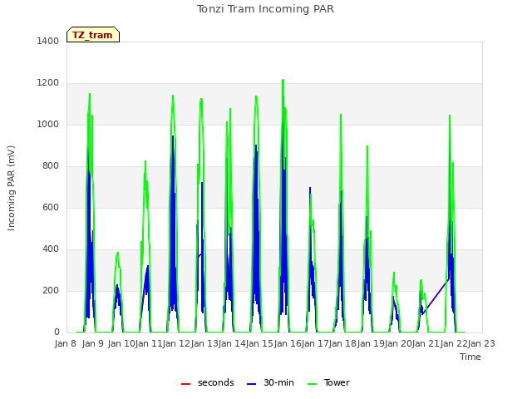Click the TZ_tram label box
Image resolution: width=532 pixels, height=399 pixels.
(x=93, y=35)
